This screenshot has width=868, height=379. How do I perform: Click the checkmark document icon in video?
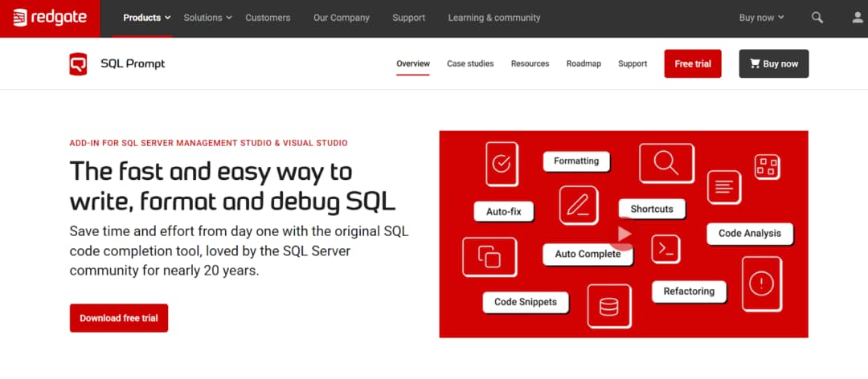coord(502,165)
